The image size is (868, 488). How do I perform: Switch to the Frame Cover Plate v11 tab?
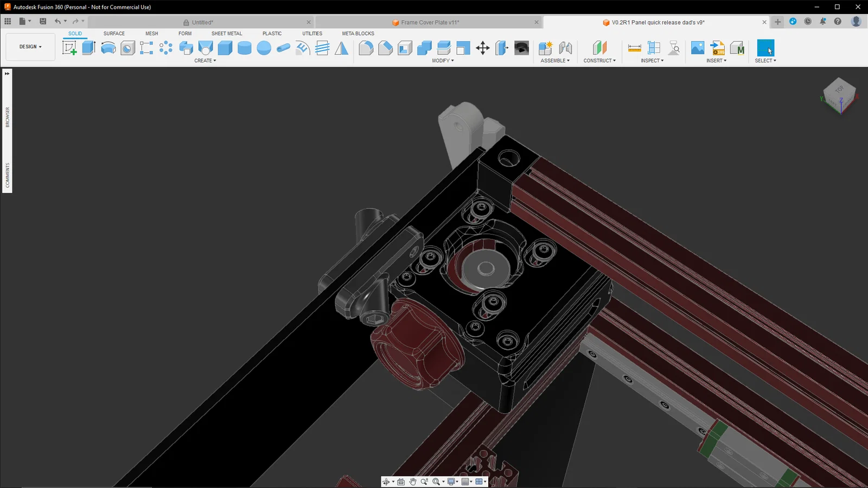click(430, 22)
